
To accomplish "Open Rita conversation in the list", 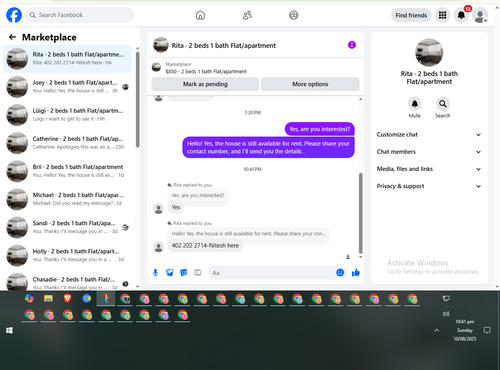I will click(x=68, y=58).
